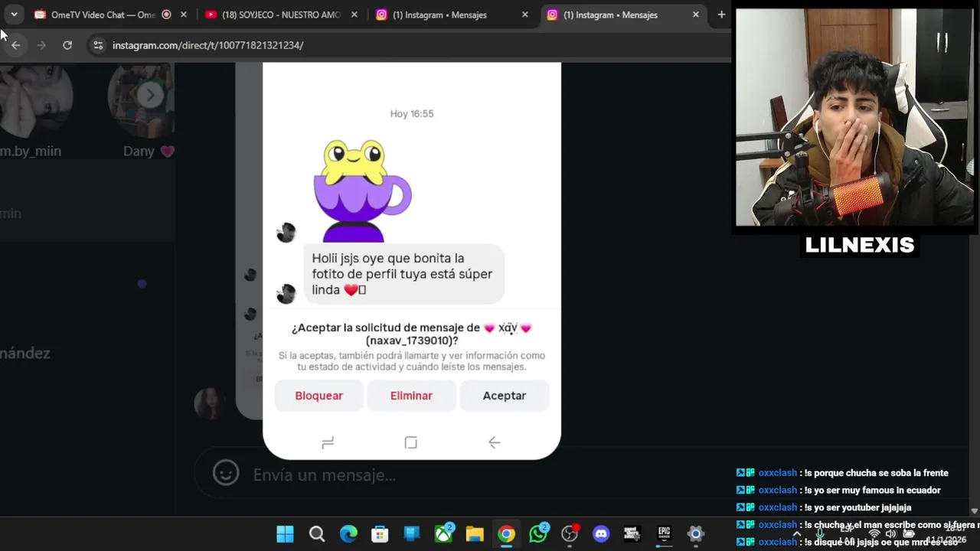Open Windows Settings gear in the taskbar
This screenshot has height=551, width=980.
click(695, 534)
